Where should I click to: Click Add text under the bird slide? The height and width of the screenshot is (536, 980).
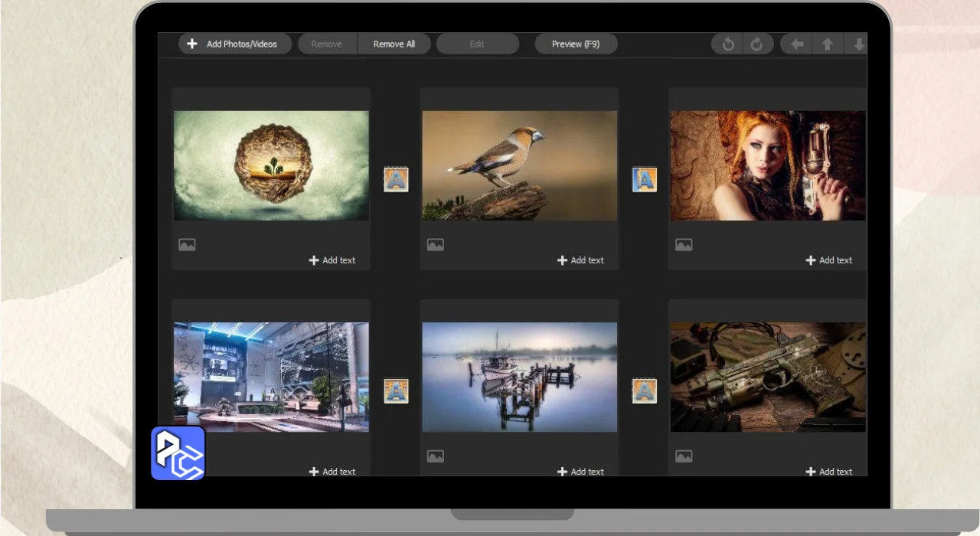[x=580, y=260]
